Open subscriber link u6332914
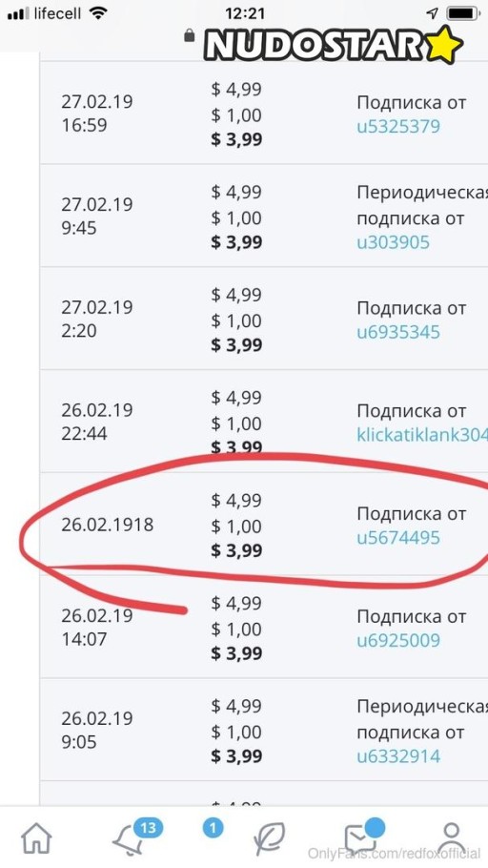 coord(398,756)
